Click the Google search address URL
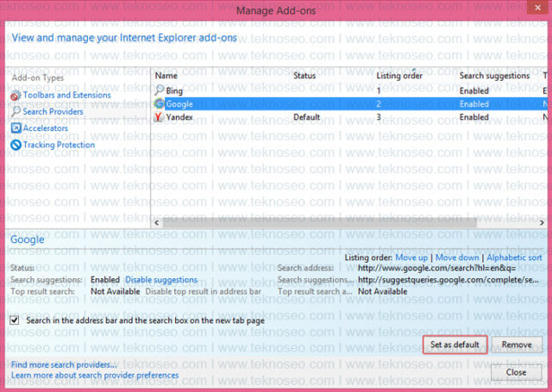This screenshot has height=392, width=552. coord(437,268)
